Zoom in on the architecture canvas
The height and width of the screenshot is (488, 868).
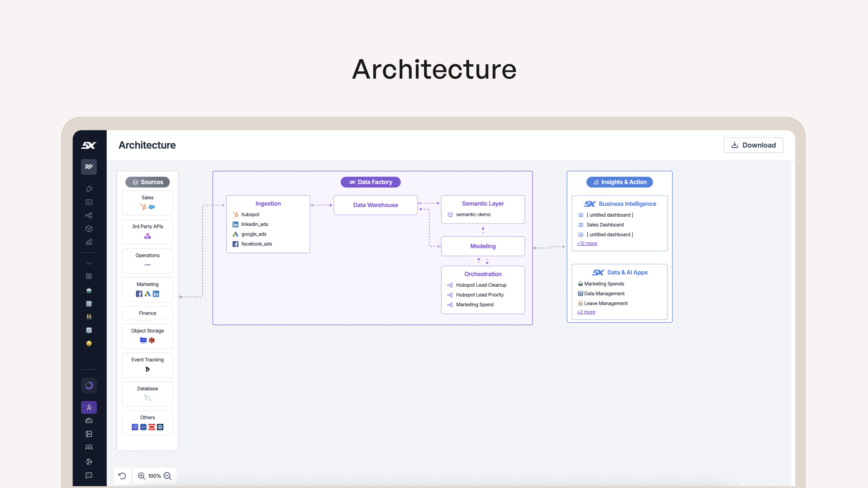(x=142, y=476)
